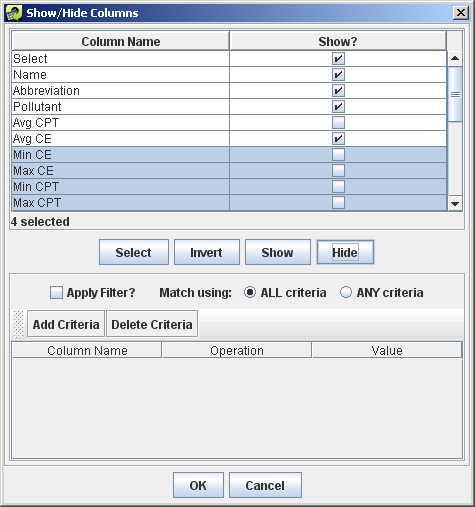Select the Avg CPT row name cell
The image size is (475, 507).
pos(121,123)
